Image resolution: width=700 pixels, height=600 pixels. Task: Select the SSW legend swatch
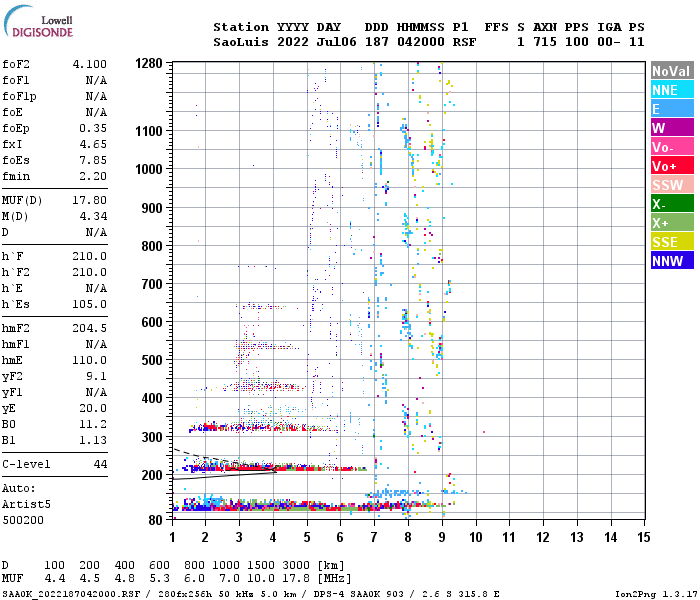[x=672, y=184]
